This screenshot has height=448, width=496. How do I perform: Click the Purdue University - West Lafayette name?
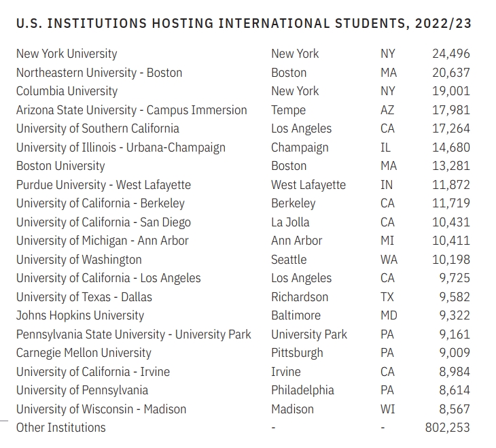tap(103, 185)
